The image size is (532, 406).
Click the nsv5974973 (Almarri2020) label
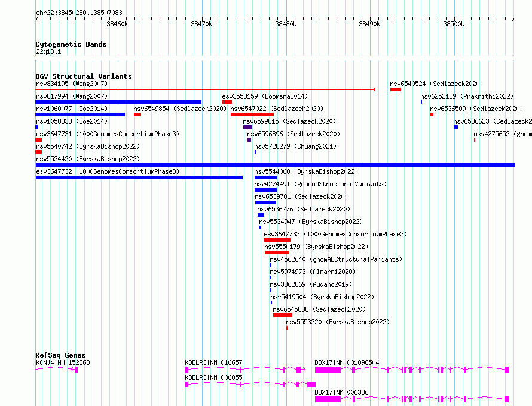pyautogui.click(x=313, y=272)
